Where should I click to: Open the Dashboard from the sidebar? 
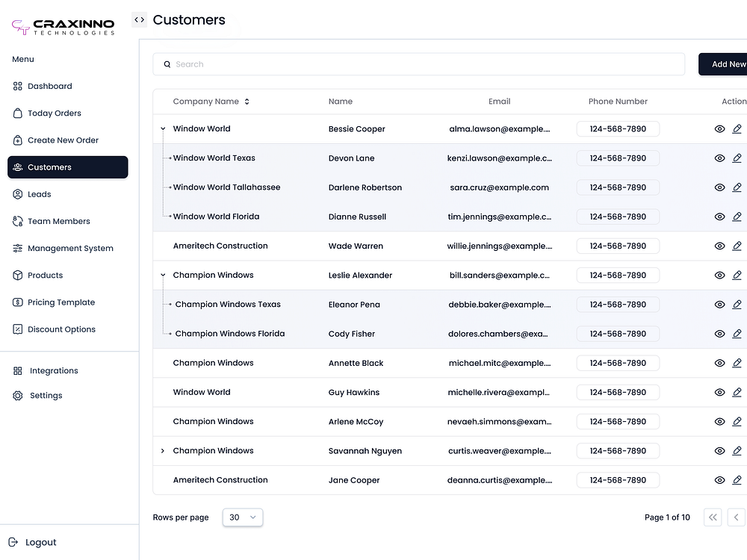50,86
